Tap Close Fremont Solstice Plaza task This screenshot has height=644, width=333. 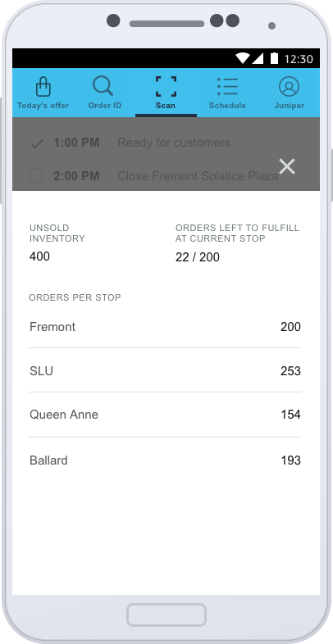tap(198, 176)
